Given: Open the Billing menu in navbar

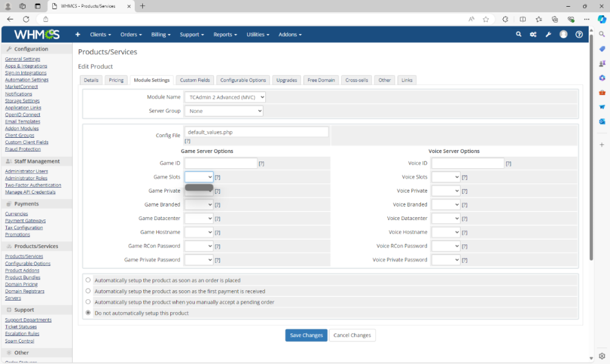Looking at the screenshot, I should 160,35.
